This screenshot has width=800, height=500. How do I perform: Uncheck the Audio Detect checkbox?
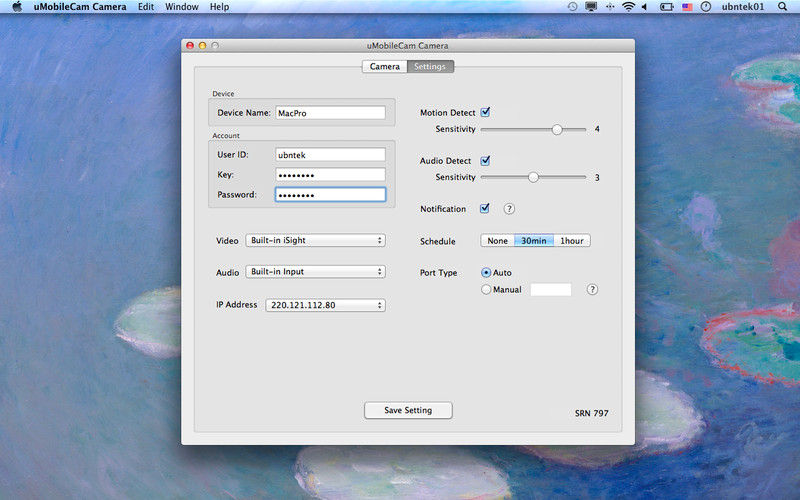click(485, 161)
